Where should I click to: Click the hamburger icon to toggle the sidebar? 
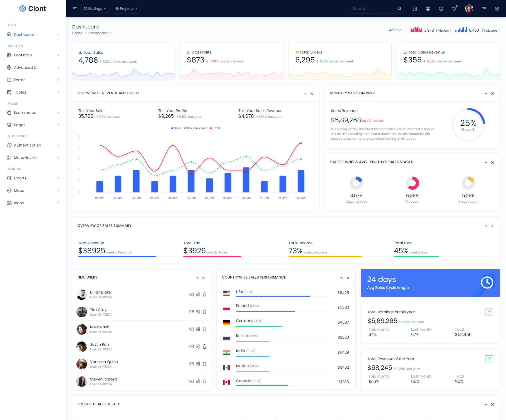click(75, 9)
